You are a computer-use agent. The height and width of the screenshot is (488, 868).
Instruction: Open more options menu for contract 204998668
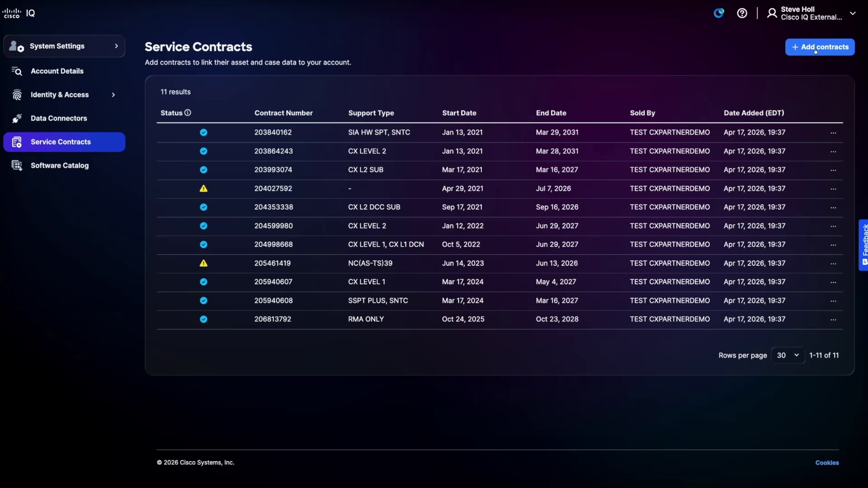pyautogui.click(x=833, y=245)
